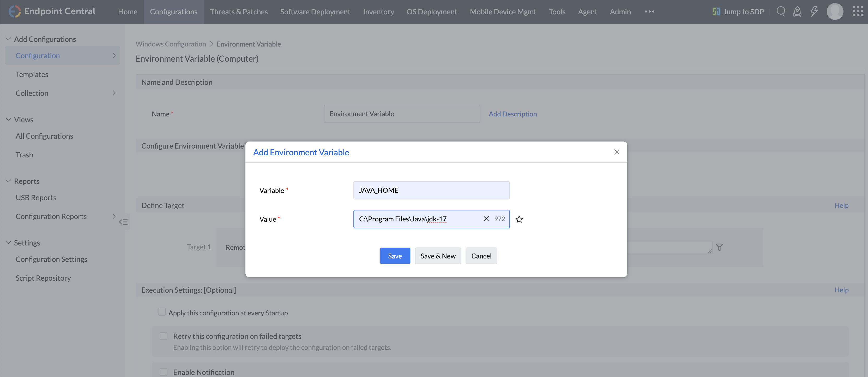Click the Variable input field
The image size is (868, 377).
[431, 190]
